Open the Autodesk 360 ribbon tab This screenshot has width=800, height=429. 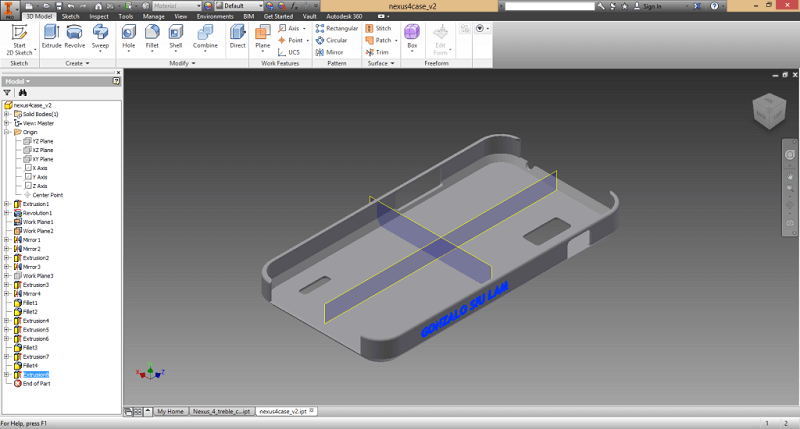click(x=344, y=16)
